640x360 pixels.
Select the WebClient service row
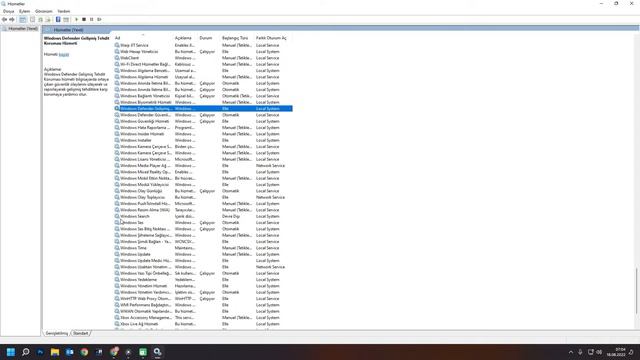tap(203, 58)
